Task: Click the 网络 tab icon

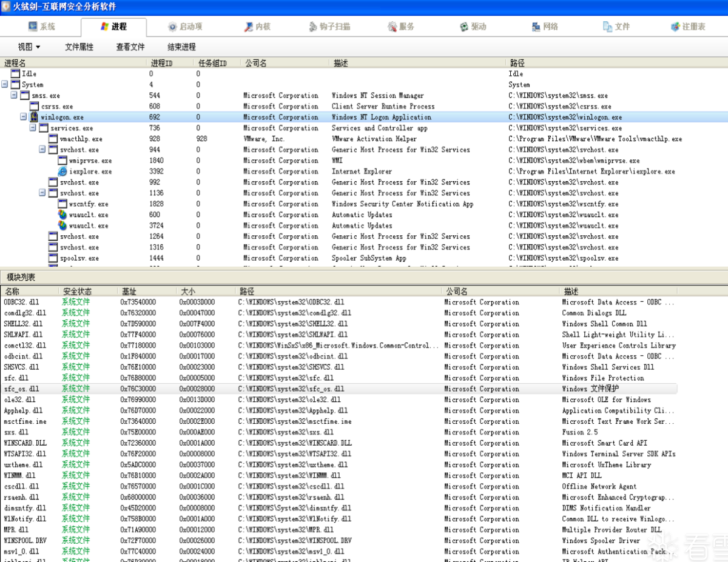Action: pos(536,27)
